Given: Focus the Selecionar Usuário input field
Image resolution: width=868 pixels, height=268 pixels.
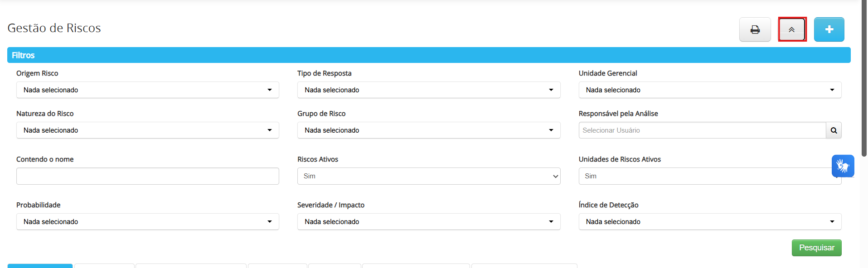Looking at the screenshot, I should click(702, 130).
